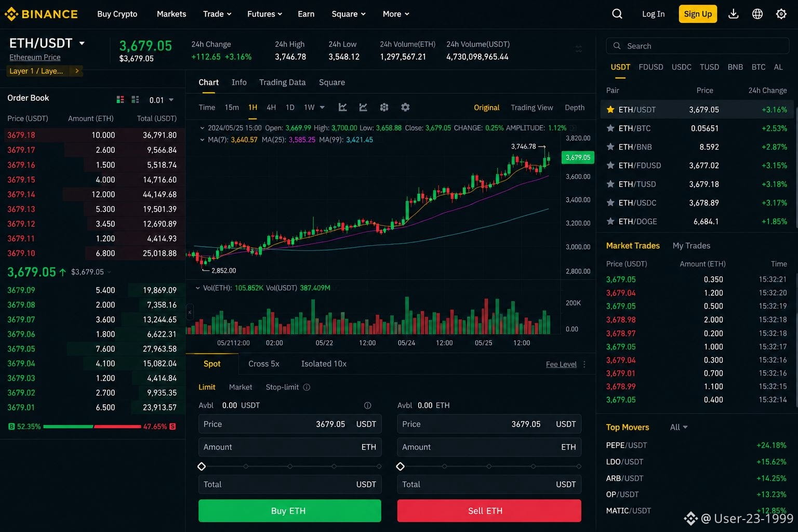Select the Limit order type
Screen dimensions: 798x532
pos(207,387)
